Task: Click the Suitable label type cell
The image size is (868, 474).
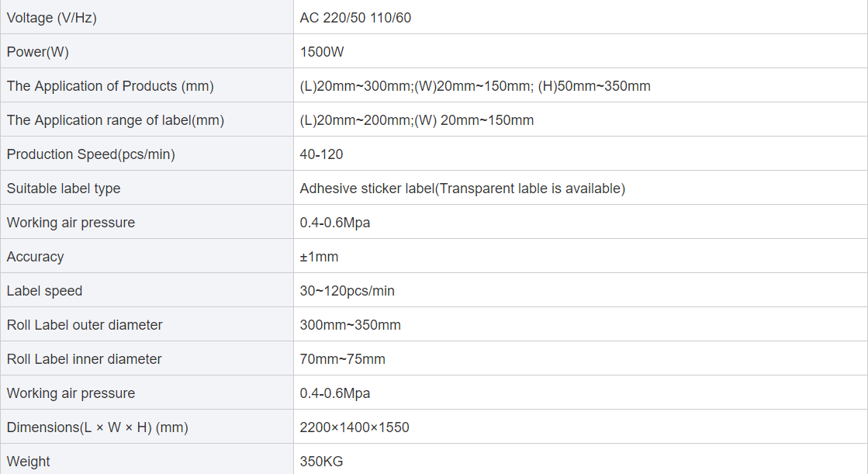Action: tap(147, 189)
